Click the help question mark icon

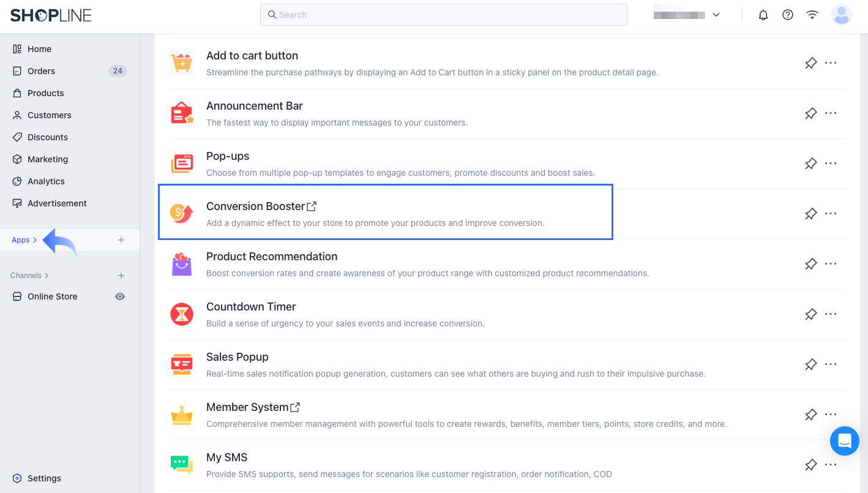pyautogui.click(x=787, y=14)
